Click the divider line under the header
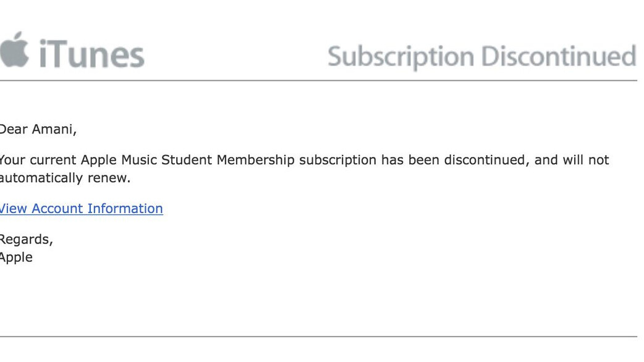Viewport: 644px width, 362px height. [x=318, y=80]
